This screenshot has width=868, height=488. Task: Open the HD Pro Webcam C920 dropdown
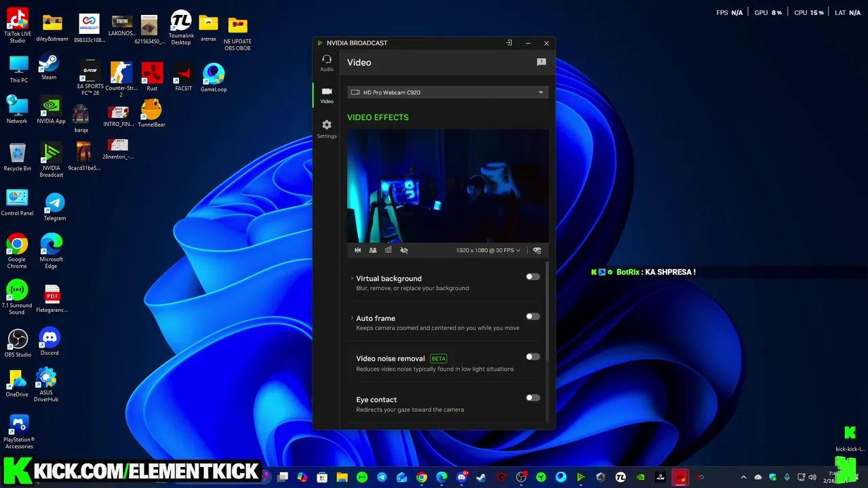tap(448, 92)
